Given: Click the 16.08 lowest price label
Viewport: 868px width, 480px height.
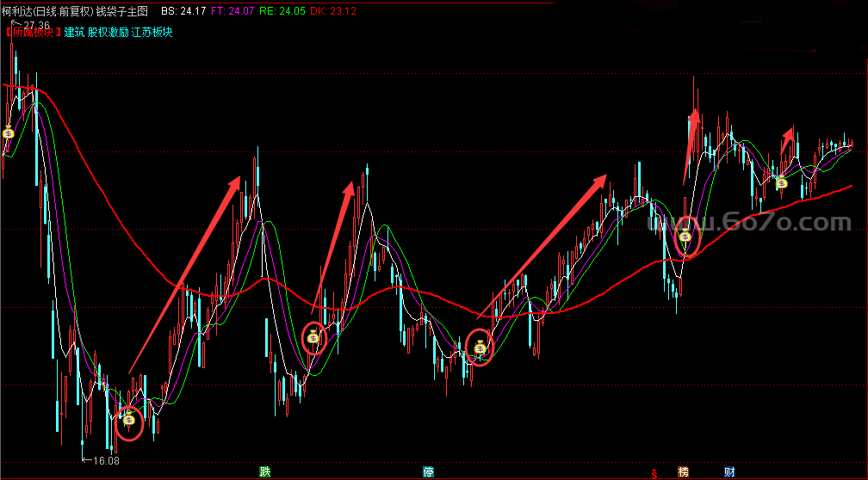Looking at the screenshot, I should (x=105, y=461).
